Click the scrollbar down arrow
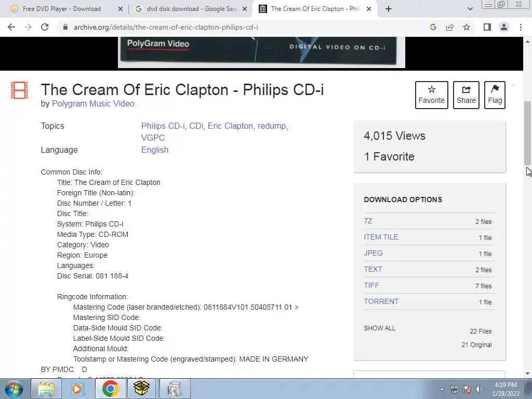Screen dimensions: 532x399 (x=528, y=374)
